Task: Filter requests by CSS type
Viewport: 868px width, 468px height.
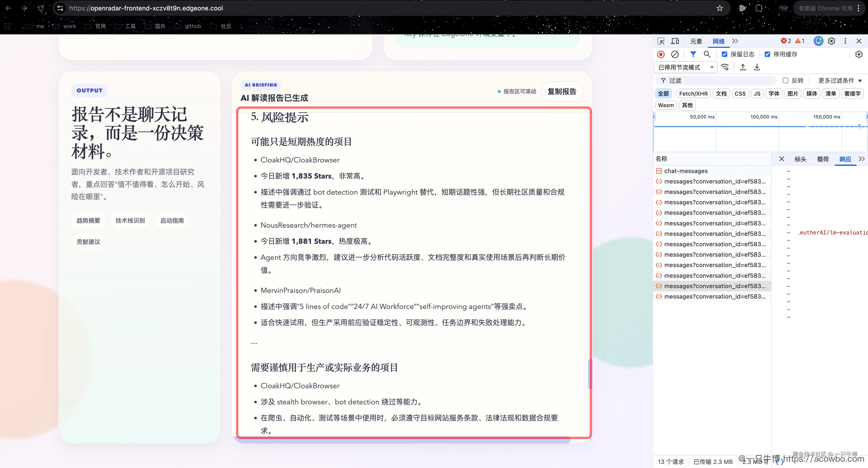Action: [x=740, y=94]
